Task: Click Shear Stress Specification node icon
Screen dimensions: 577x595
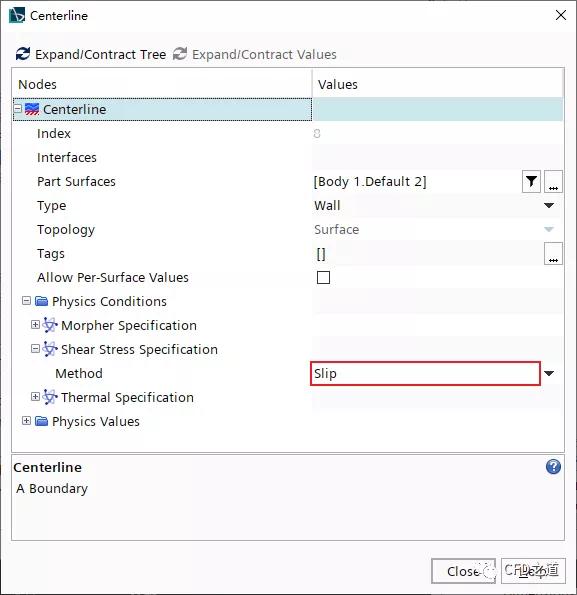Action: click(x=50, y=349)
